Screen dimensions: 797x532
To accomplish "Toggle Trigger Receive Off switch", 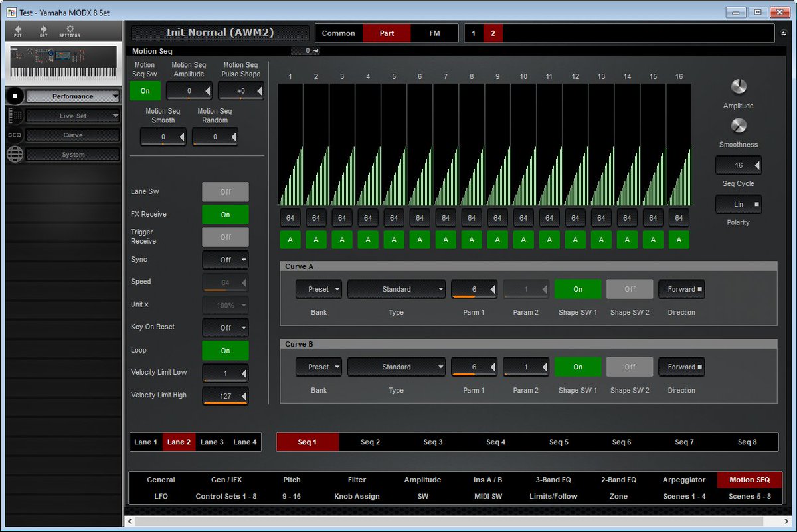I will [x=226, y=237].
